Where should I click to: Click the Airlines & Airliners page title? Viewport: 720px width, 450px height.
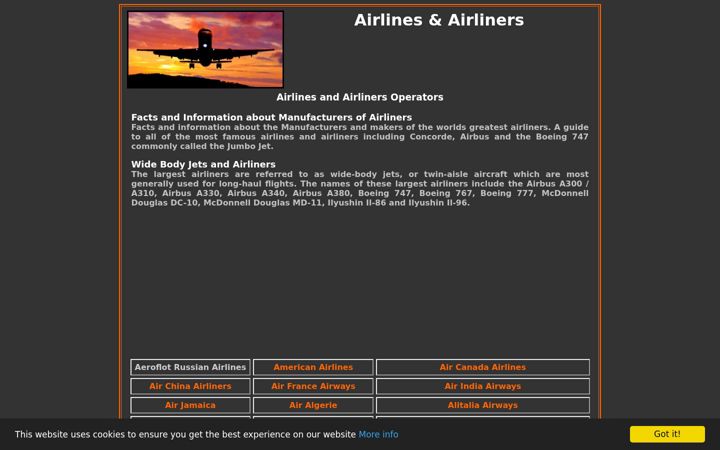(x=439, y=20)
